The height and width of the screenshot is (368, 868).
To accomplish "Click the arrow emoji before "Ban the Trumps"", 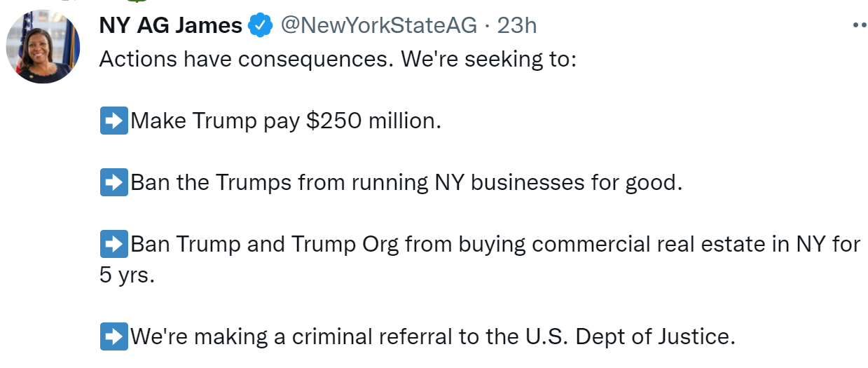I will (113, 183).
